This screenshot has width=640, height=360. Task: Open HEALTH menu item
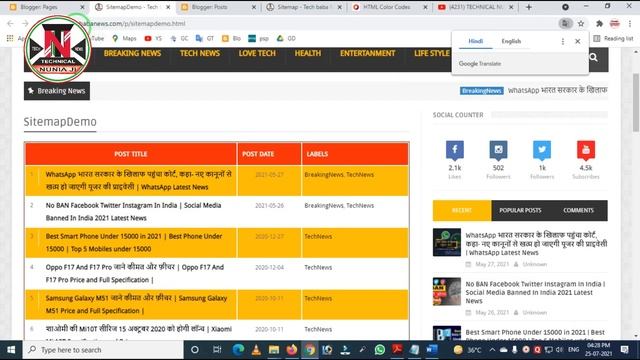tap(308, 53)
